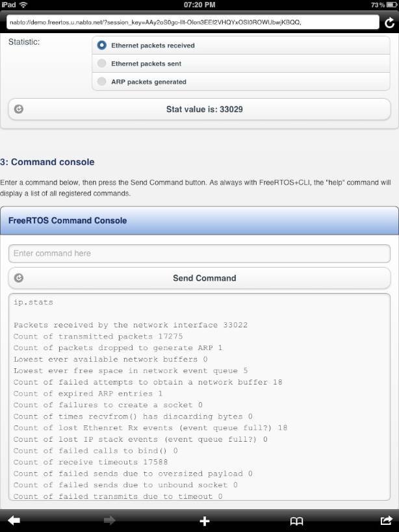Screen dimensions: 399x532
Task: Click the FreeRTOS Command Console header bar
Action: pos(199,221)
